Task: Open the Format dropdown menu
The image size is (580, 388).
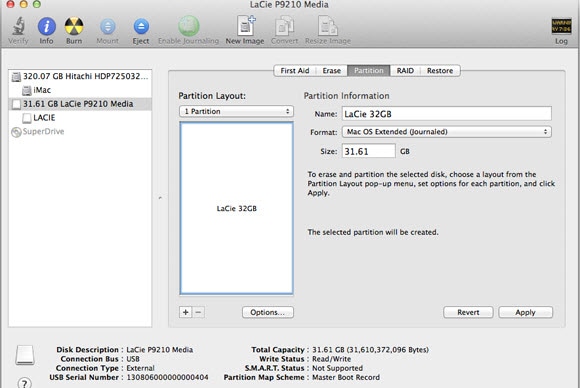Action: point(446,132)
